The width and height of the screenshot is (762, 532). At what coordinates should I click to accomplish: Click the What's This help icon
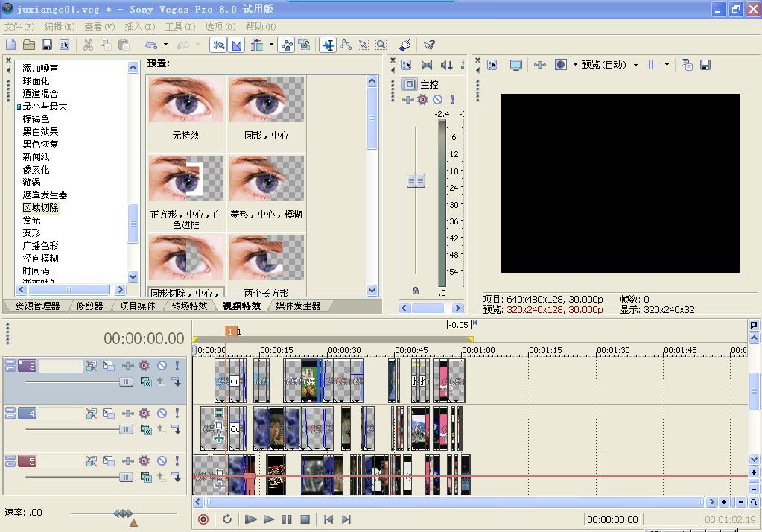429,45
